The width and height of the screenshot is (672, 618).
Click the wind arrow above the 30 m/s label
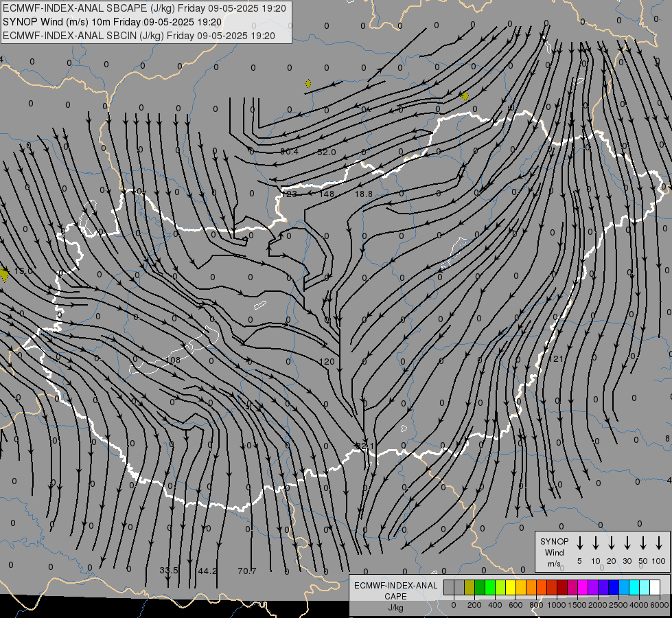click(x=627, y=542)
